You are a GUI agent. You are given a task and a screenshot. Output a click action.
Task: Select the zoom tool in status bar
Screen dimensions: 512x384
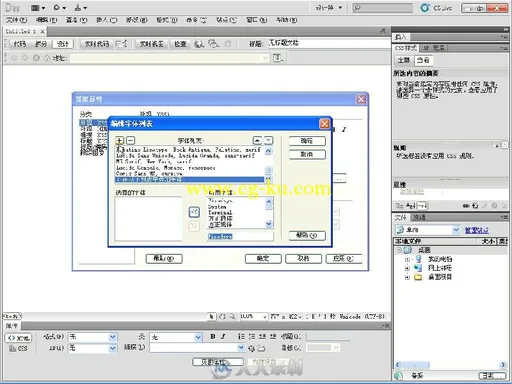232,316
